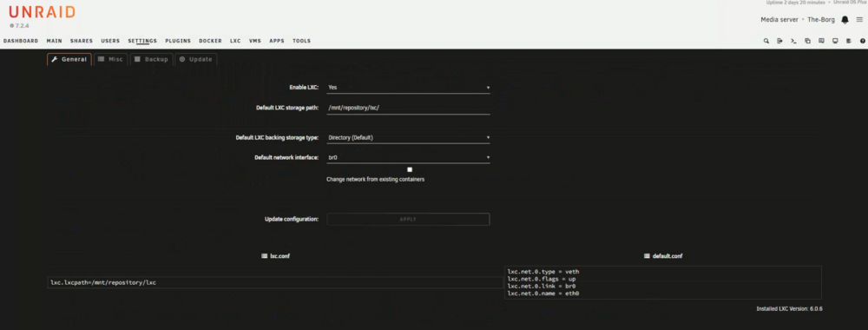
Task: Click the UNRAID logo
Action: click(x=42, y=12)
